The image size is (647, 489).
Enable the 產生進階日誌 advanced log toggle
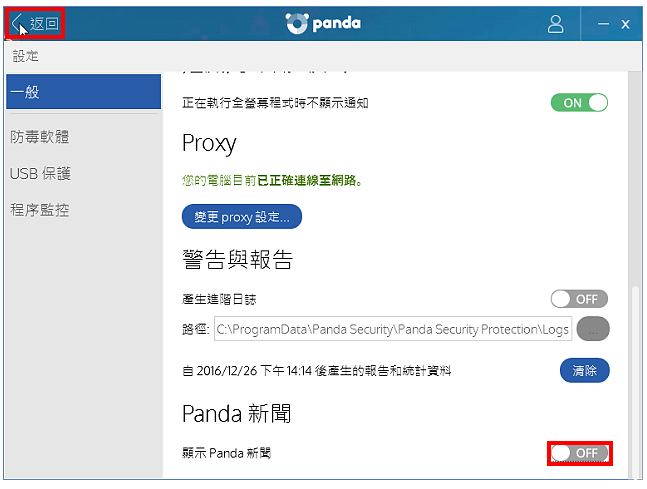pyautogui.click(x=579, y=299)
